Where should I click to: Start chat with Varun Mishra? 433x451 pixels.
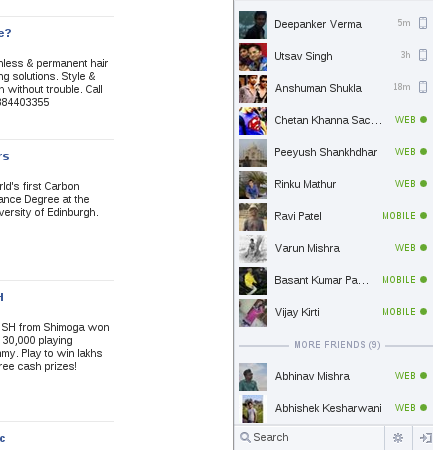point(334,249)
